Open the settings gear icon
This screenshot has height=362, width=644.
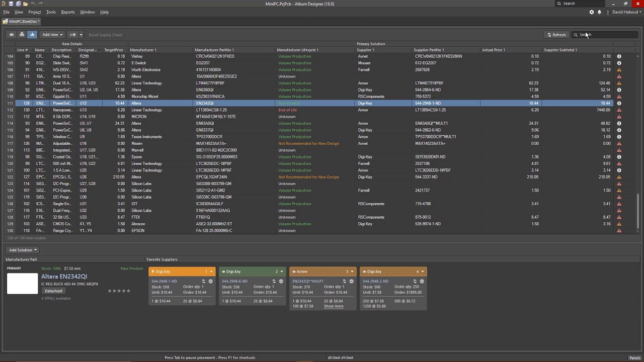click(x=592, y=12)
